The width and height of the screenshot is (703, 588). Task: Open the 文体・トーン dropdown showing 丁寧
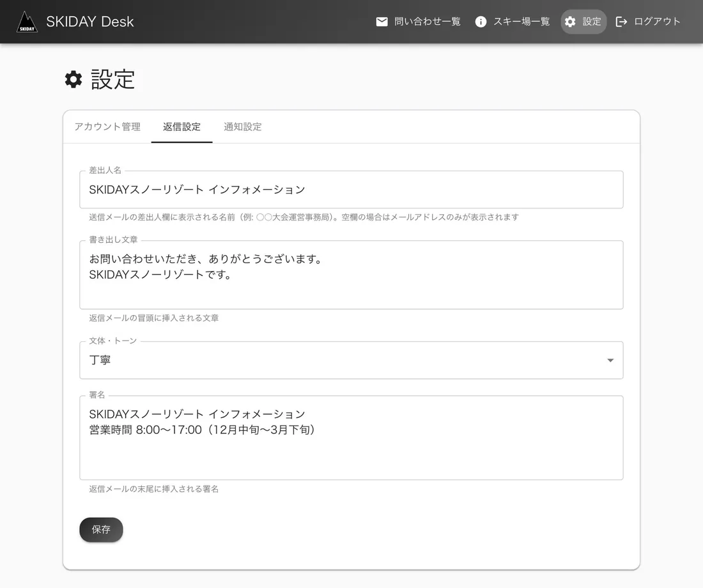pyautogui.click(x=351, y=360)
